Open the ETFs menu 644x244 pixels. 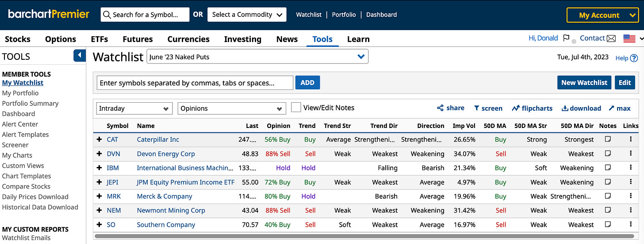click(100, 39)
